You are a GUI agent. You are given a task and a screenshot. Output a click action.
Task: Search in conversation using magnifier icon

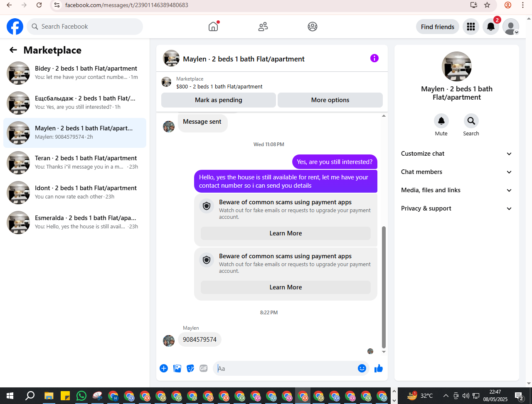(471, 121)
